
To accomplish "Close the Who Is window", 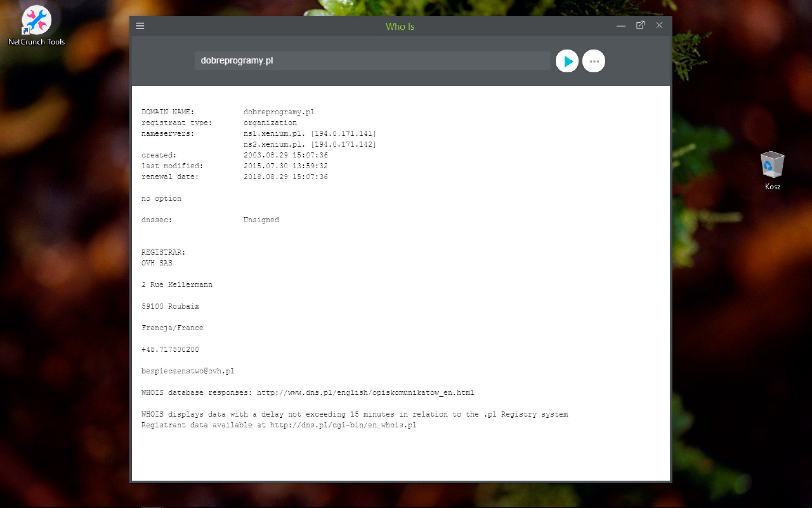I will click(659, 25).
